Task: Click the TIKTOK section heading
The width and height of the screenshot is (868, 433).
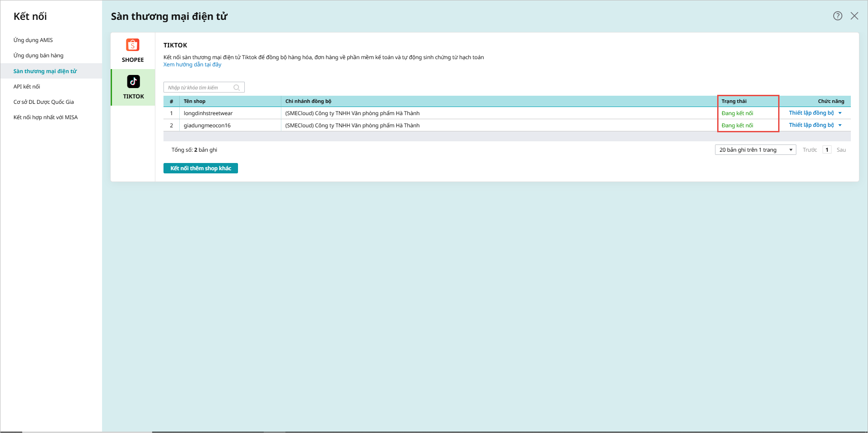Action: [x=175, y=45]
